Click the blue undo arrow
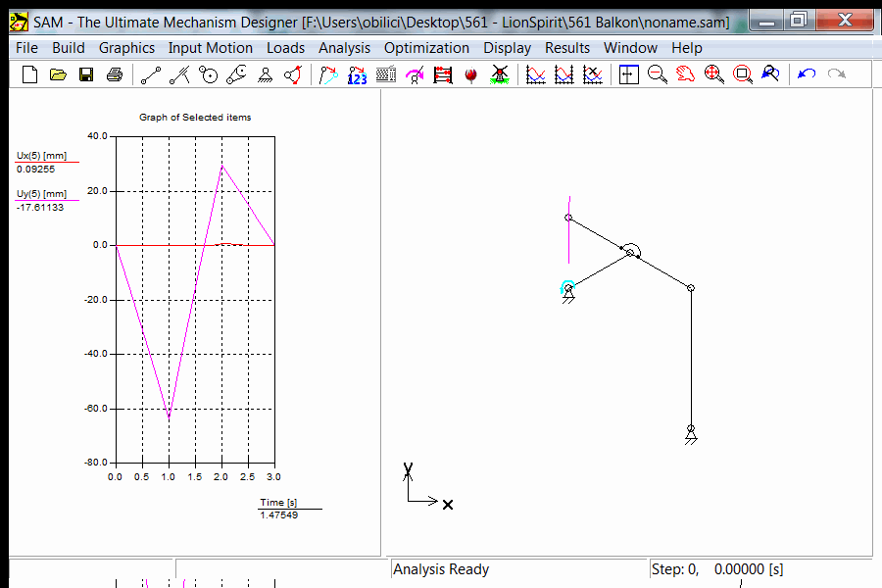 point(807,74)
